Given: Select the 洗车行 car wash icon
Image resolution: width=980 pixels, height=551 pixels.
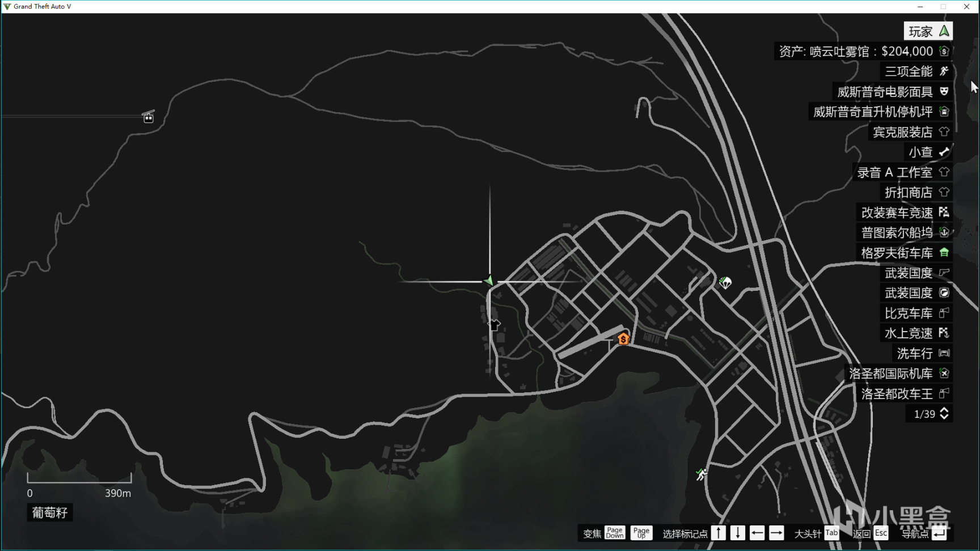Looking at the screenshot, I should click(944, 353).
